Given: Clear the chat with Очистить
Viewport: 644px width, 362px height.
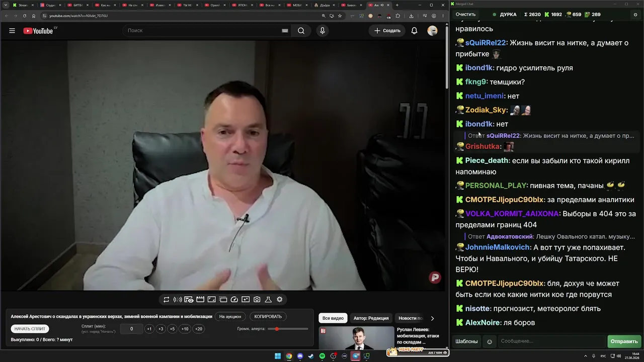Looking at the screenshot, I should coord(465,15).
